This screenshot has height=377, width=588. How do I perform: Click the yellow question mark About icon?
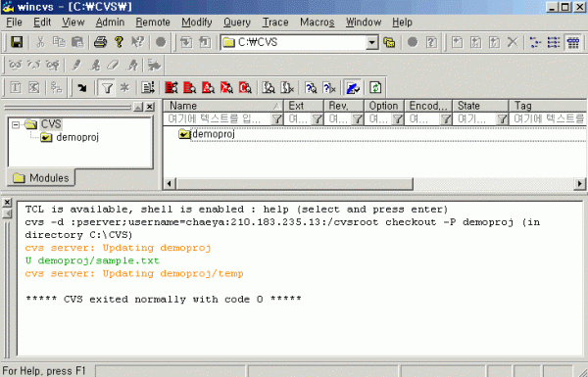tap(120, 42)
